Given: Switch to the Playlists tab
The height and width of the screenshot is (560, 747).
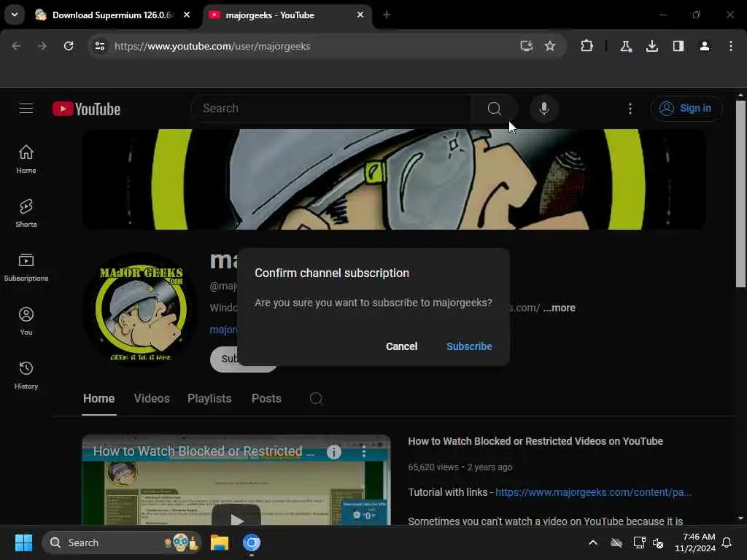Looking at the screenshot, I should (x=209, y=399).
